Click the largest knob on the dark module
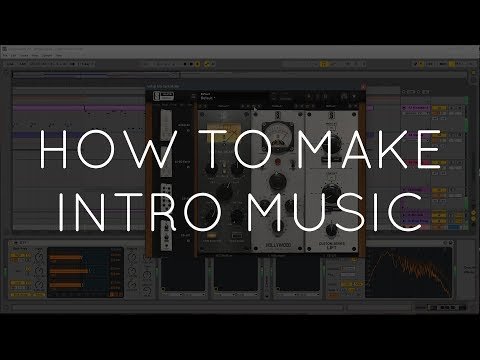 click(225, 190)
